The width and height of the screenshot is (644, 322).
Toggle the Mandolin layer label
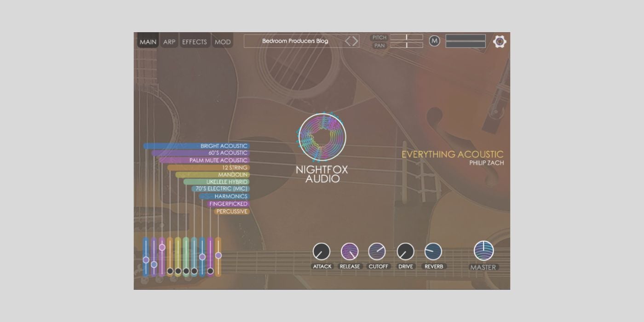(x=233, y=175)
